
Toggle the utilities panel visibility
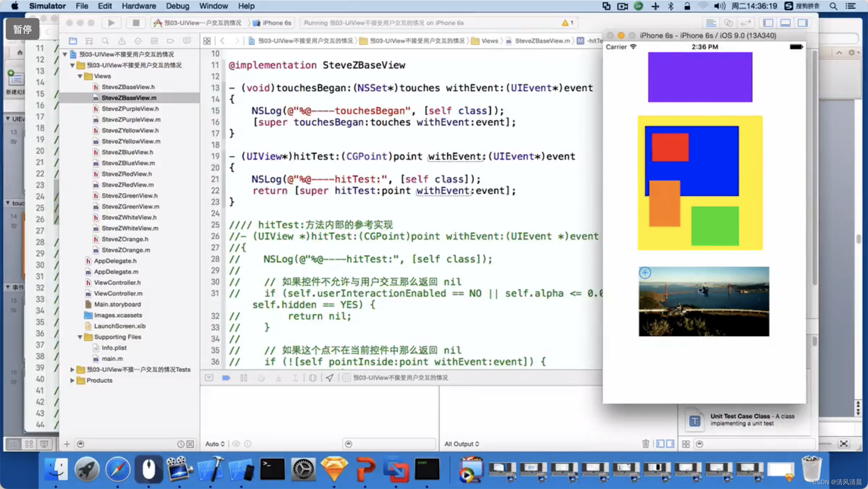pyautogui.click(x=803, y=23)
